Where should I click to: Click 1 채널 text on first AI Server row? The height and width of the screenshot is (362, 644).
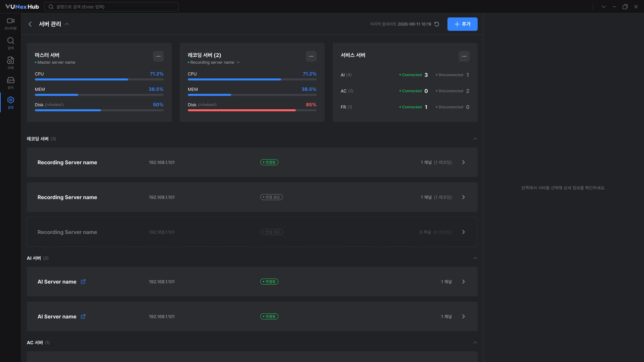coord(446,282)
